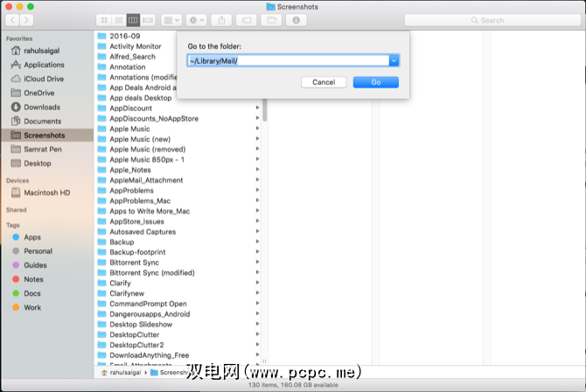
Task: Select the Backup-footprint folder
Action: point(137,252)
